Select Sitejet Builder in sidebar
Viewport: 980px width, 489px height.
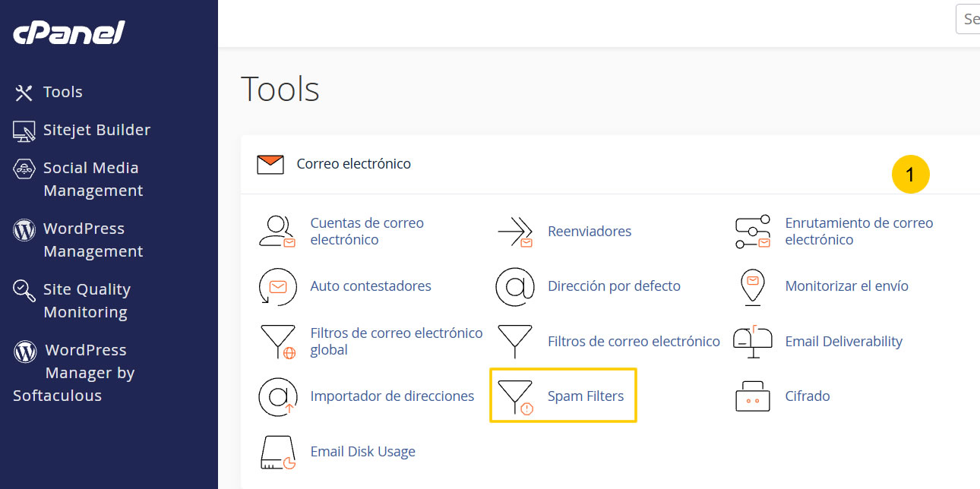tap(82, 130)
